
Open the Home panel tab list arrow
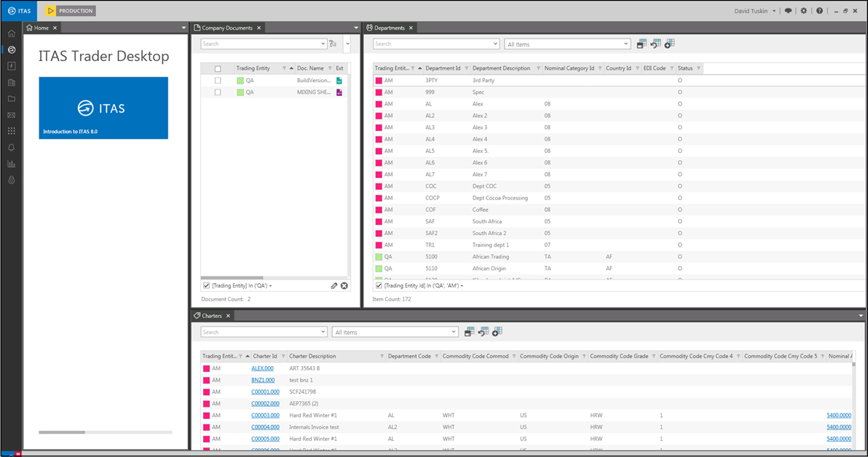click(184, 28)
